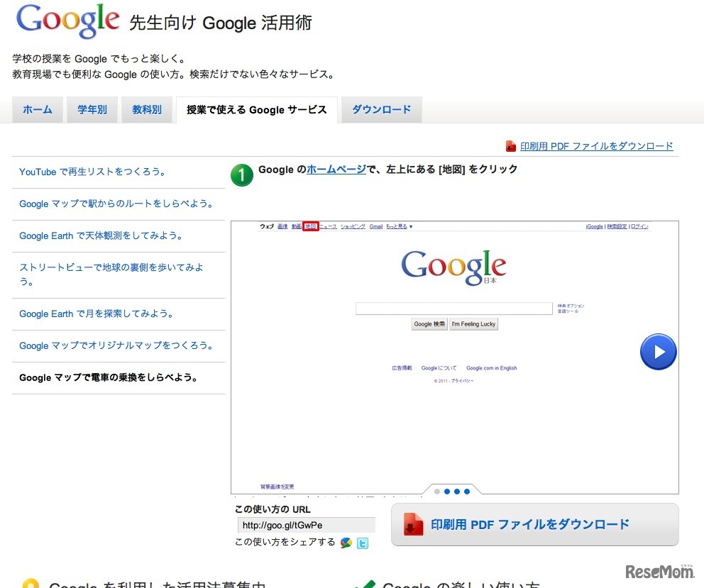The image size is (704, 588).
Task: Click iGoogle link in the screenshot
Action: (x=595, y=227)
